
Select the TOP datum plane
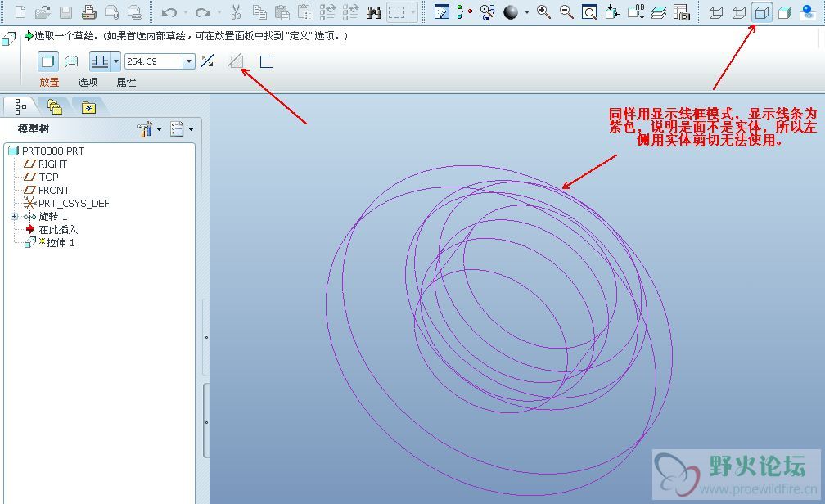click(42, 178)
